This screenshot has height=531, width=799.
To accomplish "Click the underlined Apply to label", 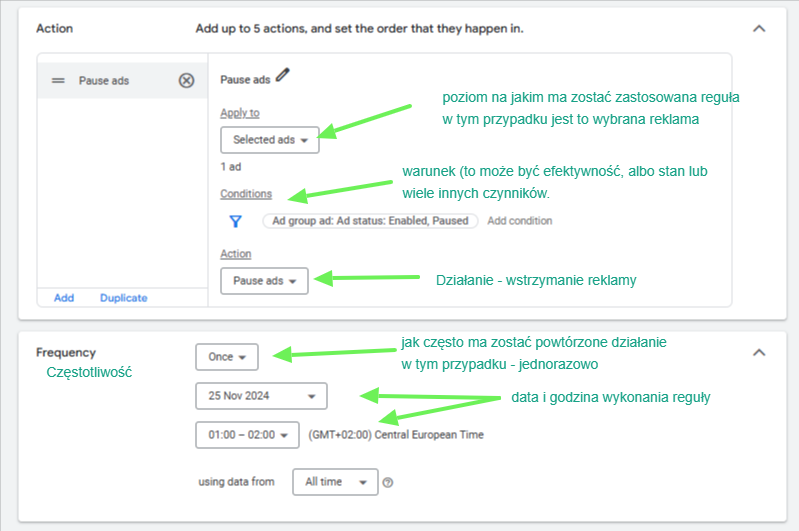I will click(x=239, y=113).
